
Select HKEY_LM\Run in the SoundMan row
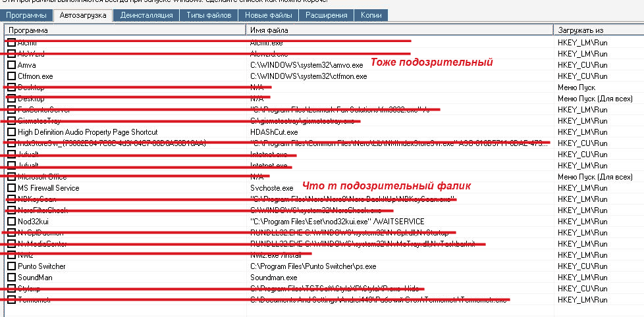(x=582, y=278)
